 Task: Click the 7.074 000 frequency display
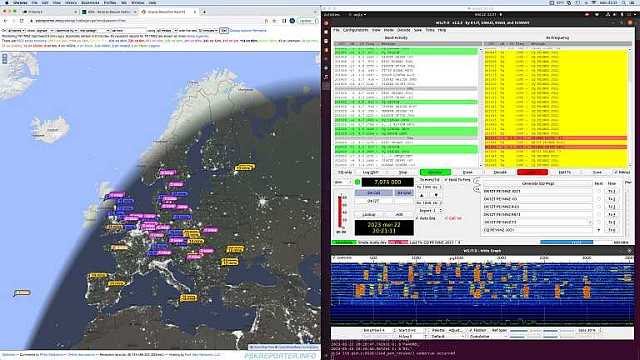[x=388, y=182]
